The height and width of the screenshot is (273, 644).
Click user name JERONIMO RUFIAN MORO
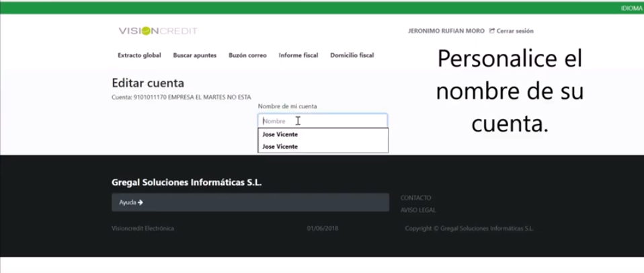pyautogui.click(x=446, y=31)
